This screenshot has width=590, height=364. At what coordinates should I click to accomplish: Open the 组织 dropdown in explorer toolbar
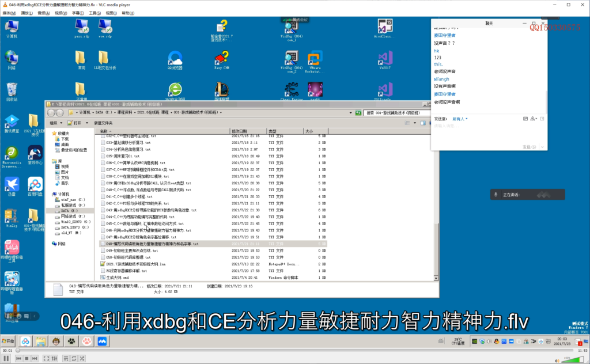pos(56,123)
